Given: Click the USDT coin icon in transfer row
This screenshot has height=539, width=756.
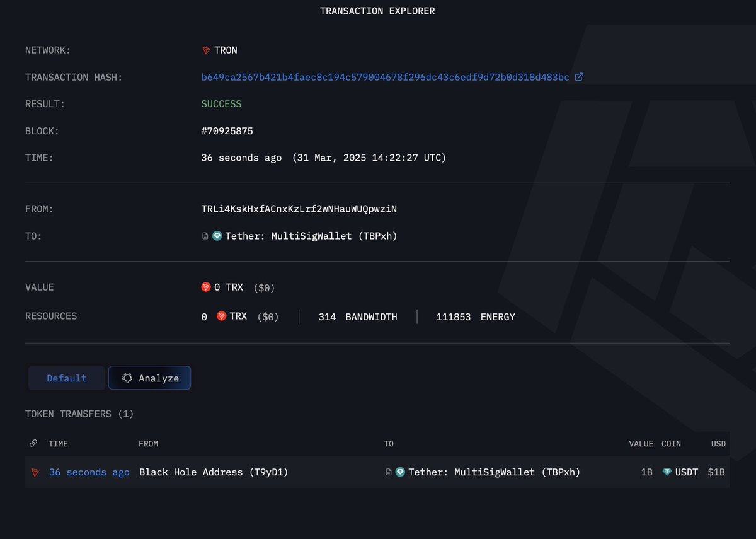Looking at the screenshot, I should [x=667, y=472].
